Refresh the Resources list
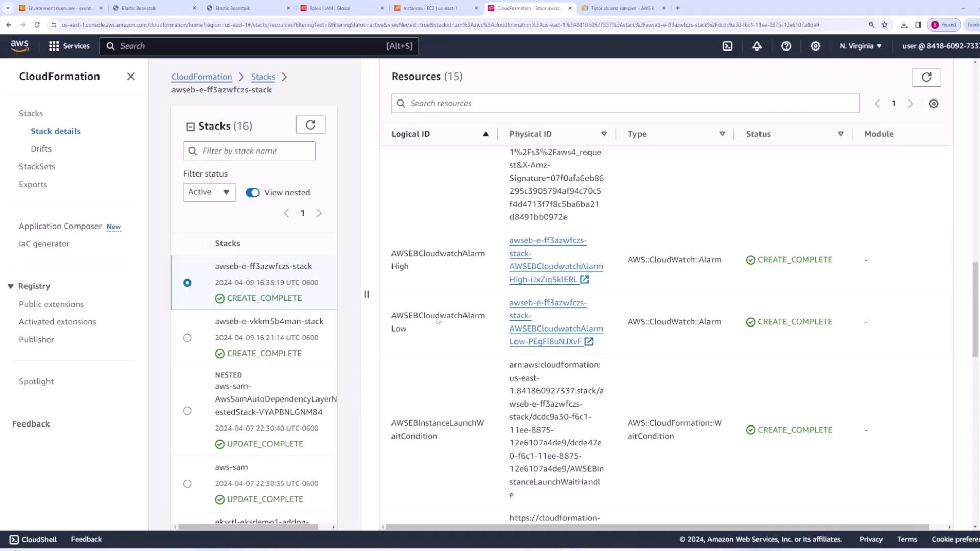 926,77
